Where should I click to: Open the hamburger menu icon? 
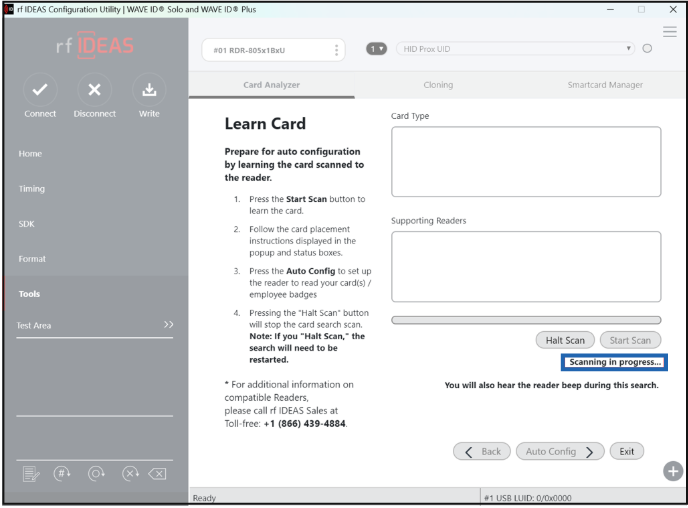pyautogui.click(x=670, y=32)
